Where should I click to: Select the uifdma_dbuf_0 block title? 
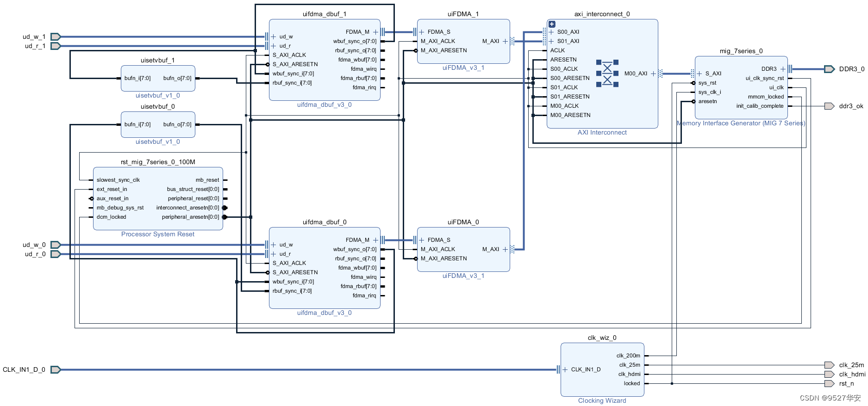pos(325,222)
